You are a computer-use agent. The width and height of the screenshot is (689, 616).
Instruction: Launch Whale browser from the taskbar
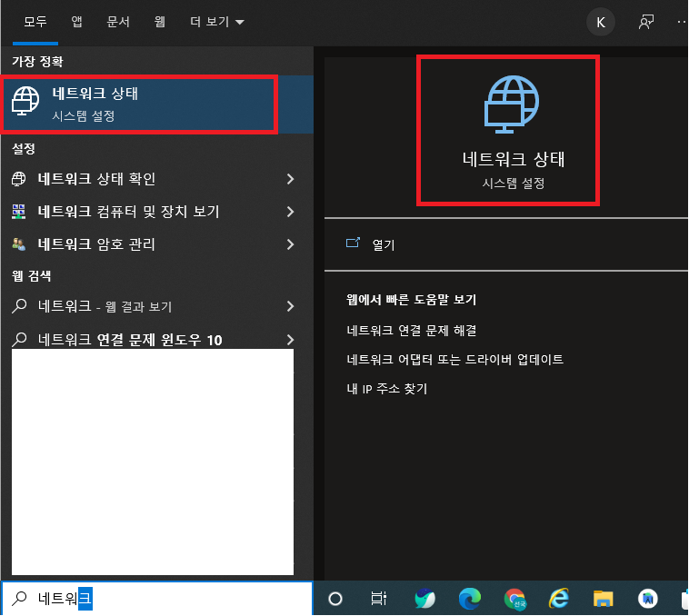[424, 599]
